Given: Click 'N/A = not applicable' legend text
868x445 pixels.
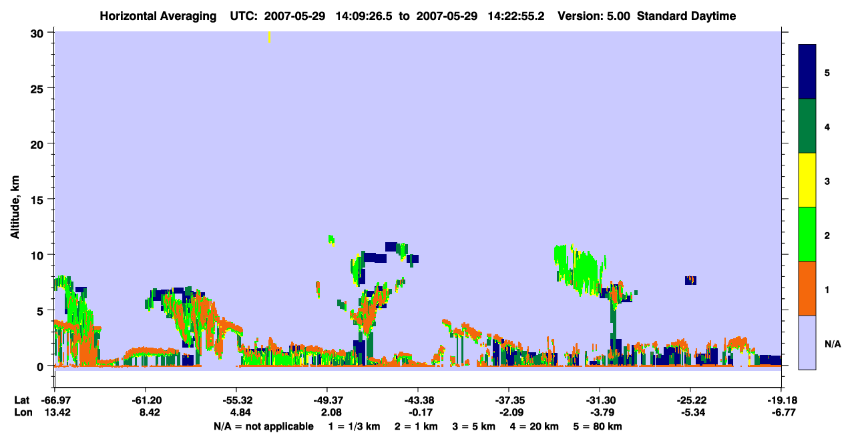Looking at the screenshot, I should tap(263, 426).
